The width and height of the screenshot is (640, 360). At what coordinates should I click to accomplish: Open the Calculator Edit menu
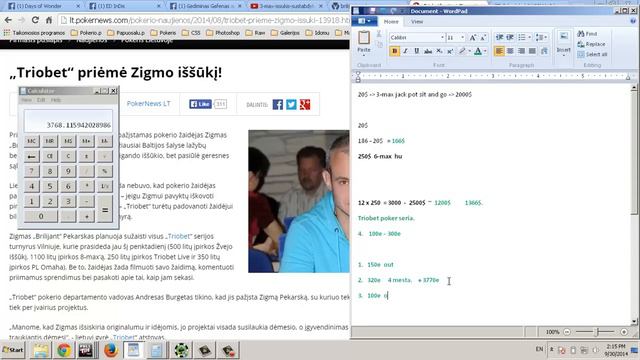tap(41, 100)
